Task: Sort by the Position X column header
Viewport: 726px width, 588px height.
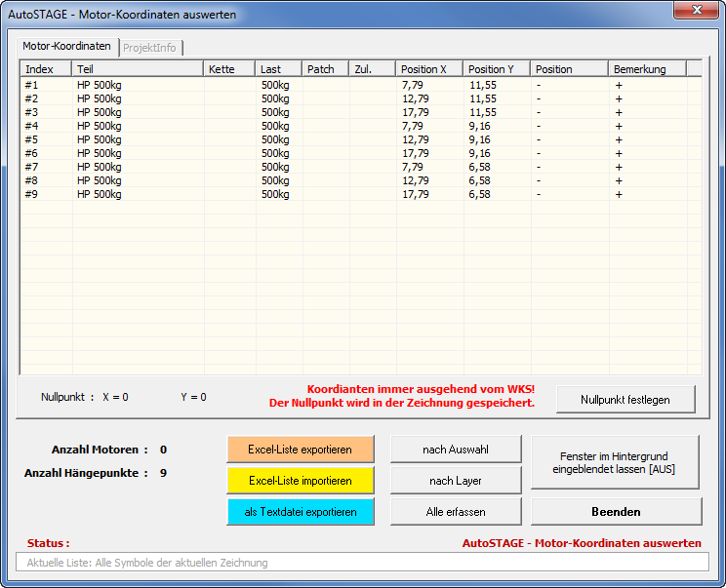Action: coord(429,69)
